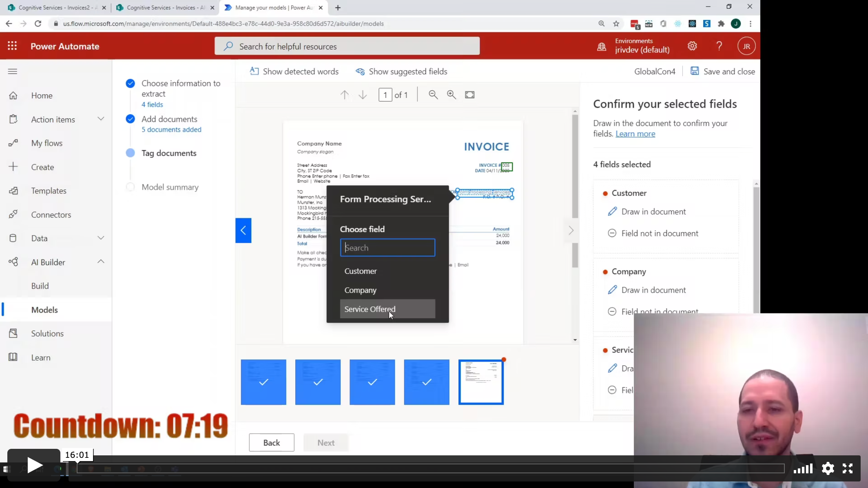This screenshot has width=868, height=488.
Task: Edit the page number field
Action: [385, 95]
